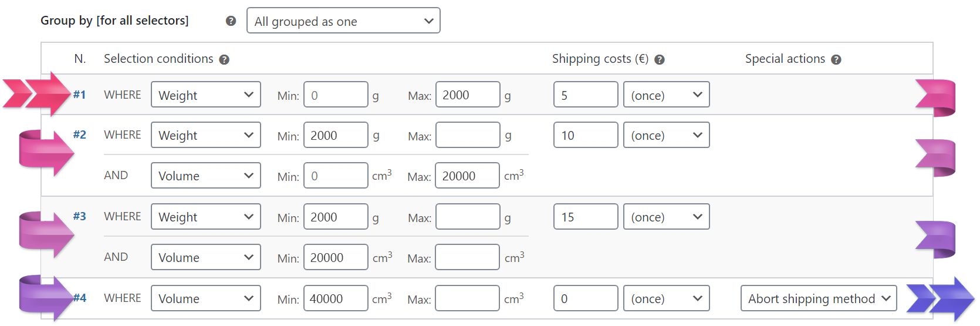Screen dimensions: 980x326
Task: Open the Abort shipping method dropdown
Action: (819, 298)
